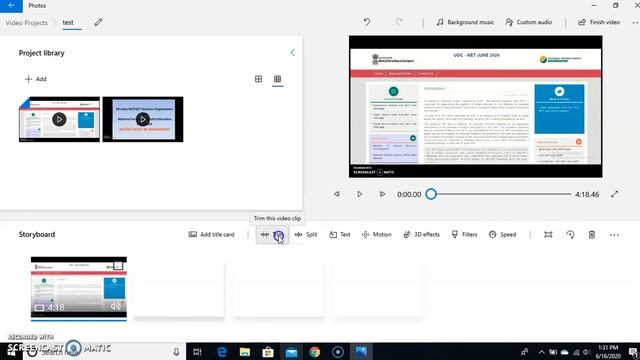Undo the last action
Screen dimensions: 640x360
tap(367, 22)
